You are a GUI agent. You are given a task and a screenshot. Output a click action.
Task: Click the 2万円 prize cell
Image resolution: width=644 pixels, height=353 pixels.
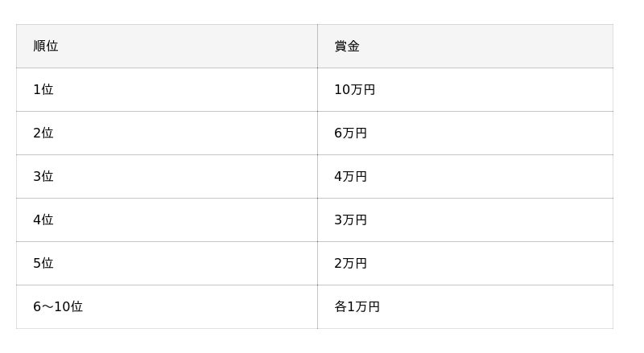coord(350,263)
